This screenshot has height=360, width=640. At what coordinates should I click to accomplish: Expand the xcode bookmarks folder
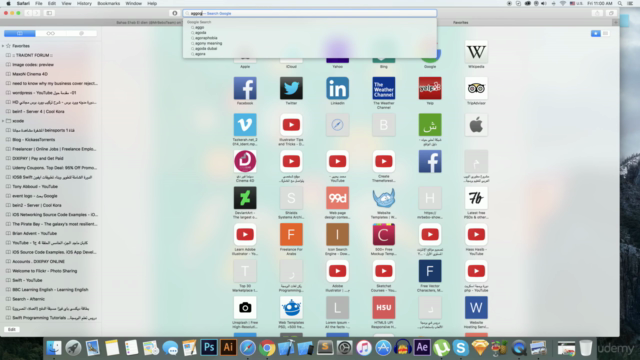(x=3, y=121)
